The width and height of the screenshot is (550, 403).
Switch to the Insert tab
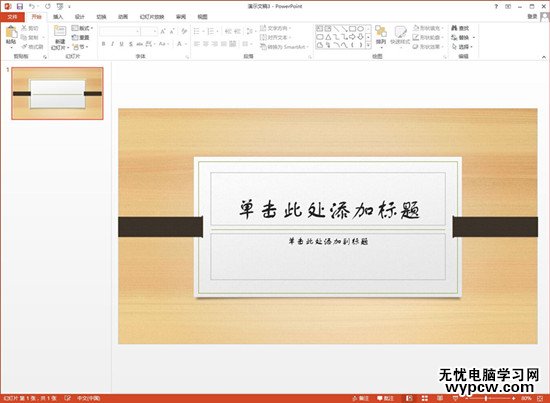point(58,16)
